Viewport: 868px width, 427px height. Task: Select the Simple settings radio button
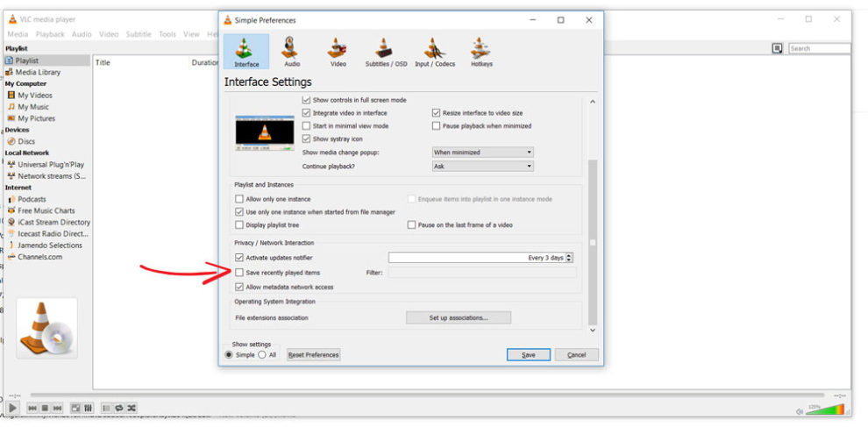tap(229, 355)
